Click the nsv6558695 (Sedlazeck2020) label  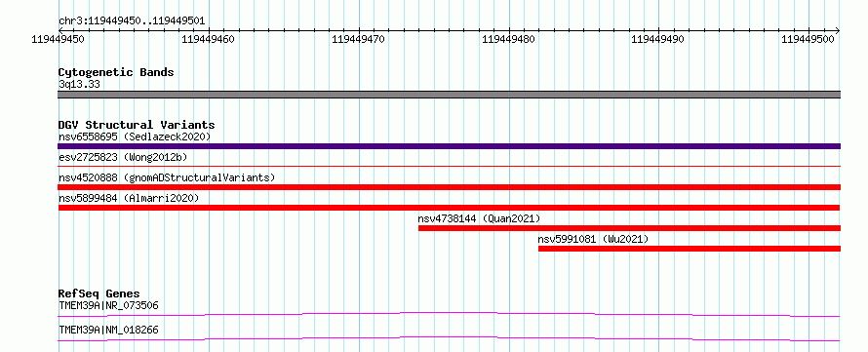tap(135, 137)
